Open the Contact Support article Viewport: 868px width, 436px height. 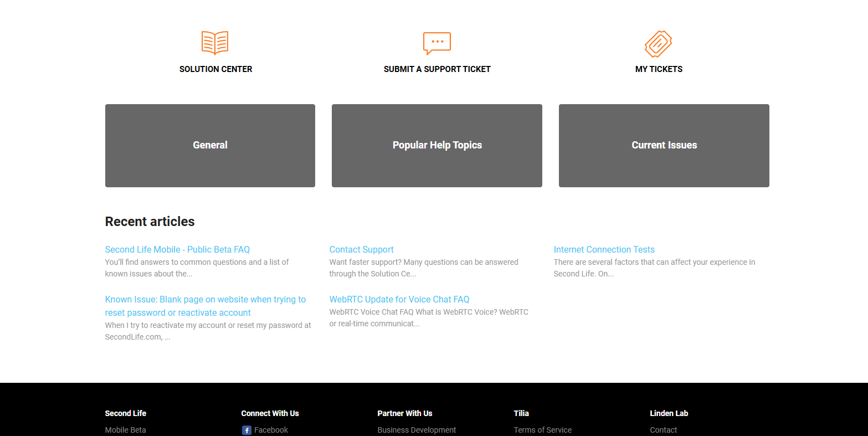point(362,249)
